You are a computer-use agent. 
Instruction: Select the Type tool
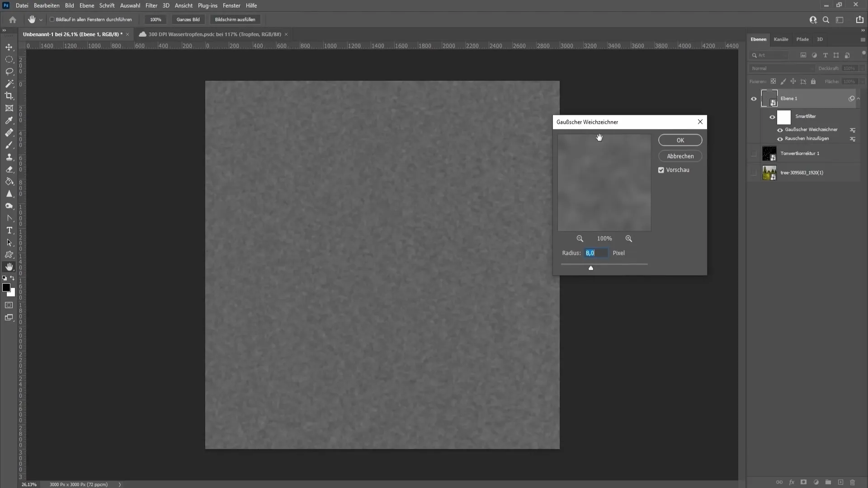9,230
